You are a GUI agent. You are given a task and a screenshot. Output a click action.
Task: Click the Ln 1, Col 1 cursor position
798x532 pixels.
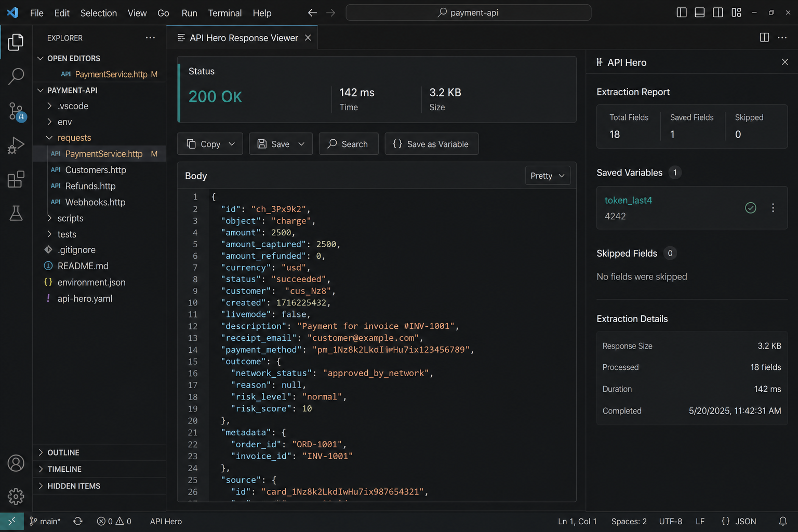(x=577, y=521)
